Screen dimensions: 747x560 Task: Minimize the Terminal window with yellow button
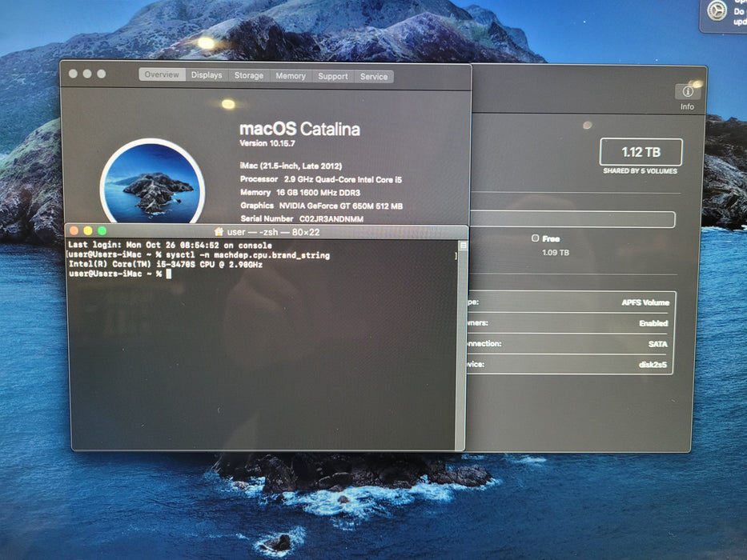pyautogui.click(x=87, y=231)
